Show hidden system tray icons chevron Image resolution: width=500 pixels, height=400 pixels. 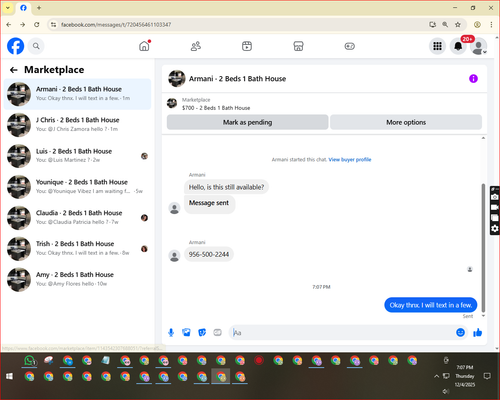(x=436, y=376)
